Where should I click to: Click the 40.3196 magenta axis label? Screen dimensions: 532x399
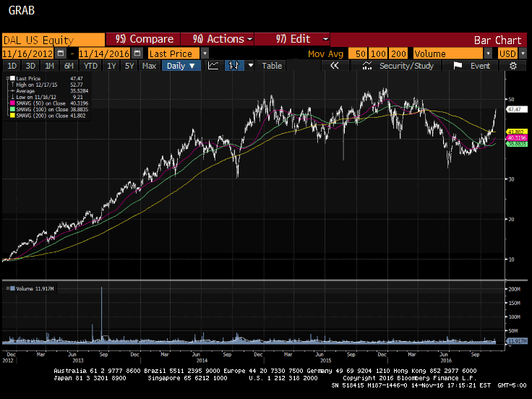point(517,138)
